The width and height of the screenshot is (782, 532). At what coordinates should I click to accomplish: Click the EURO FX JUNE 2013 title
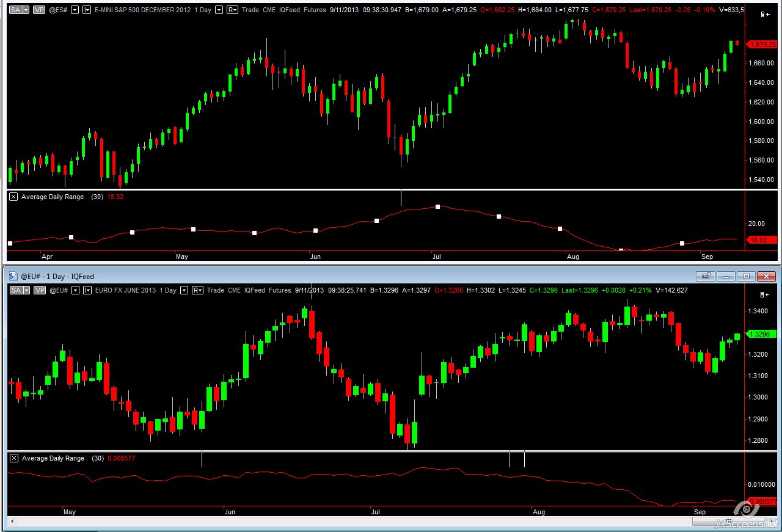coord(126,290)
